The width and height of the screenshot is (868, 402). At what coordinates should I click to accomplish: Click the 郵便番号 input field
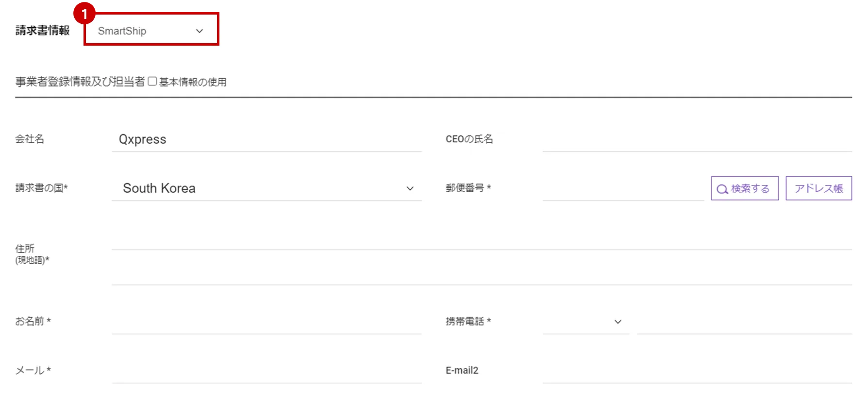point(623,188)
